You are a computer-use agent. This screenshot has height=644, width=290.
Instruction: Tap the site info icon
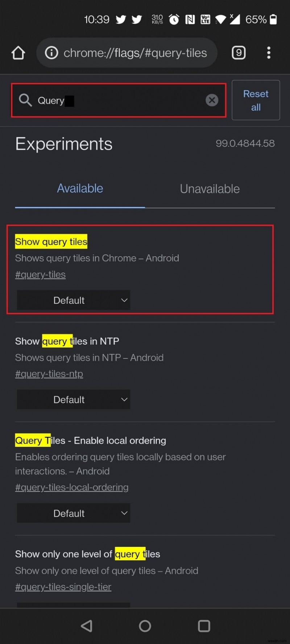coord(51,53)
